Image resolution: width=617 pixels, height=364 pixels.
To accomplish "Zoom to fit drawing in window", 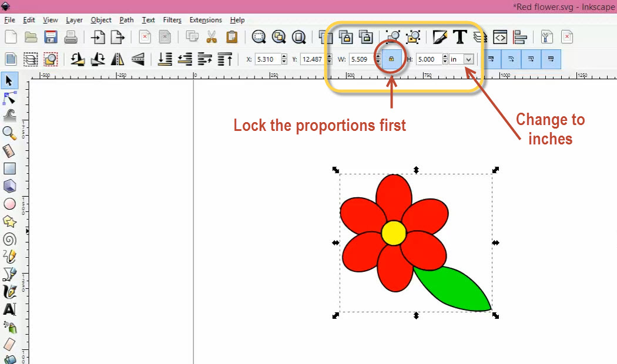I will point(279,37).
